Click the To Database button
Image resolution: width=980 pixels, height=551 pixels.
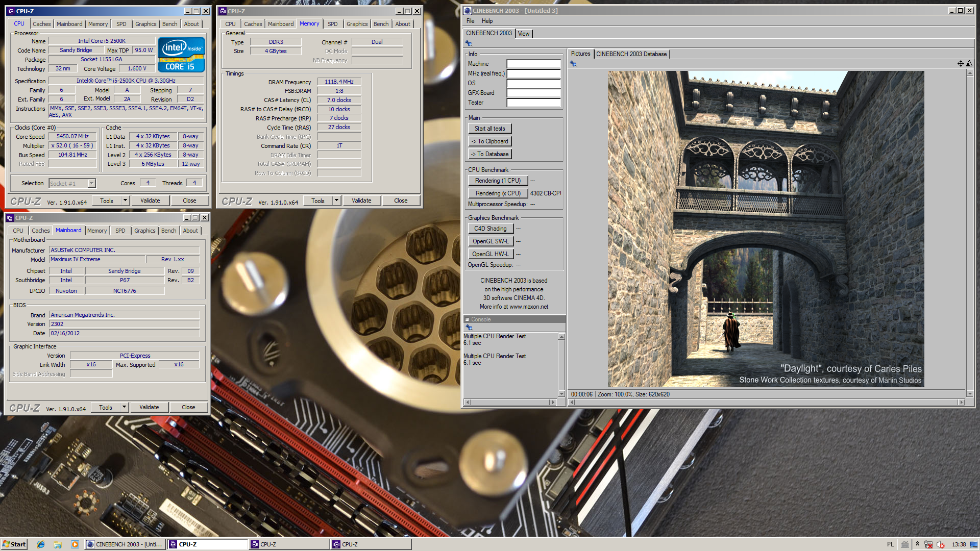point(490,154)
